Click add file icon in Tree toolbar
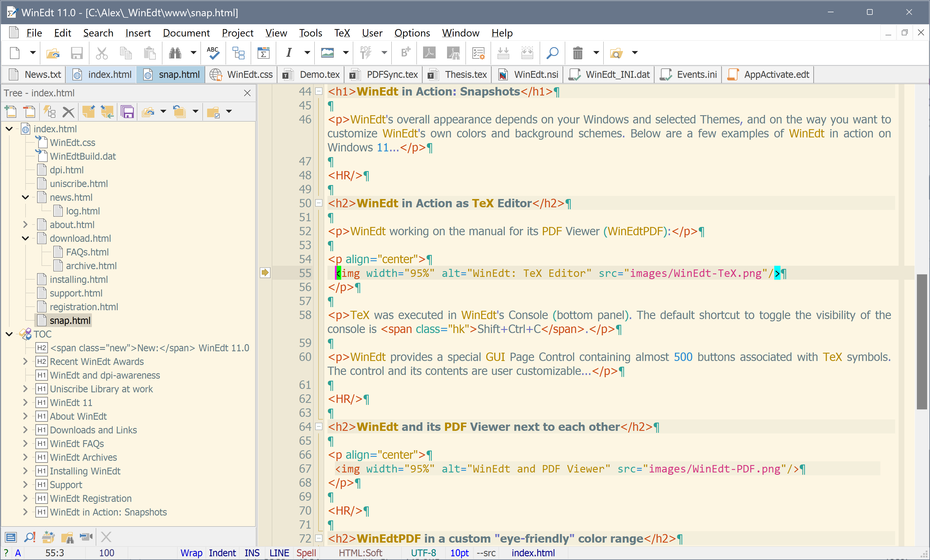 coord(11,111)
